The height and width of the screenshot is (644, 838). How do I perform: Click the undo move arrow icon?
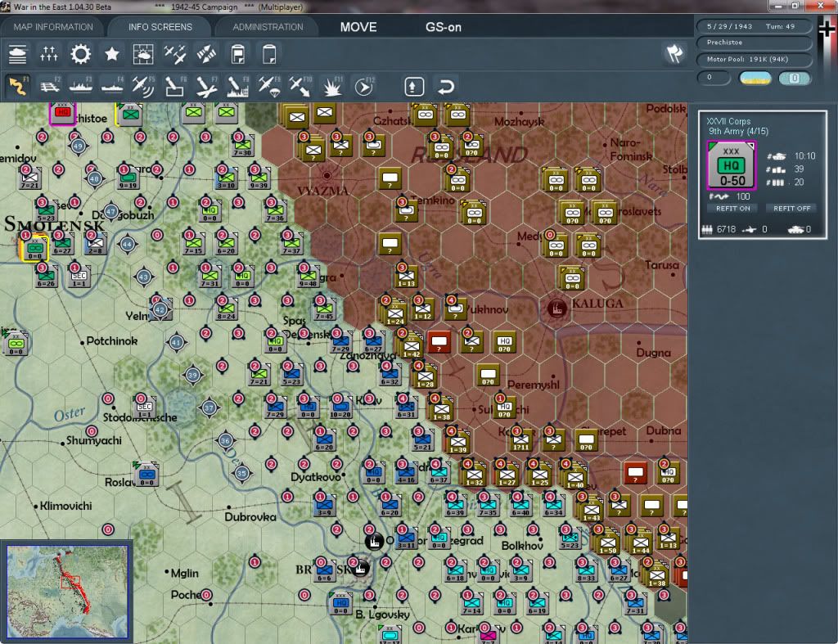pos(446,87)
